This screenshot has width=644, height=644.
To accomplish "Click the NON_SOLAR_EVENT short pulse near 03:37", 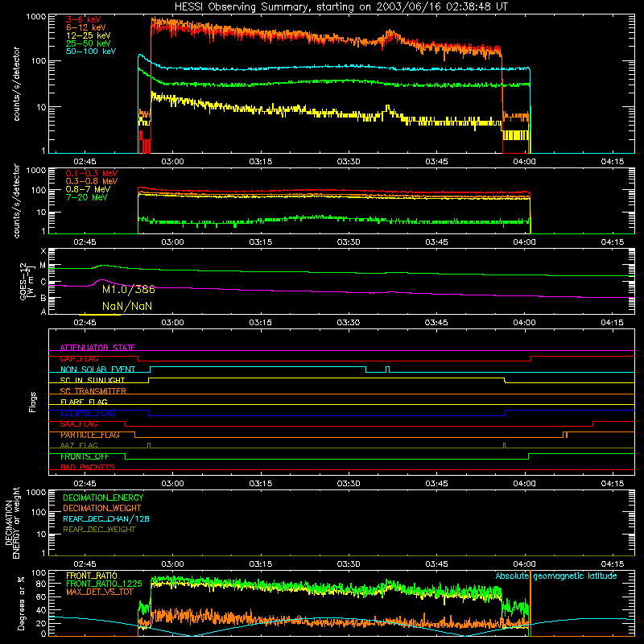I will tap(388, 369).
